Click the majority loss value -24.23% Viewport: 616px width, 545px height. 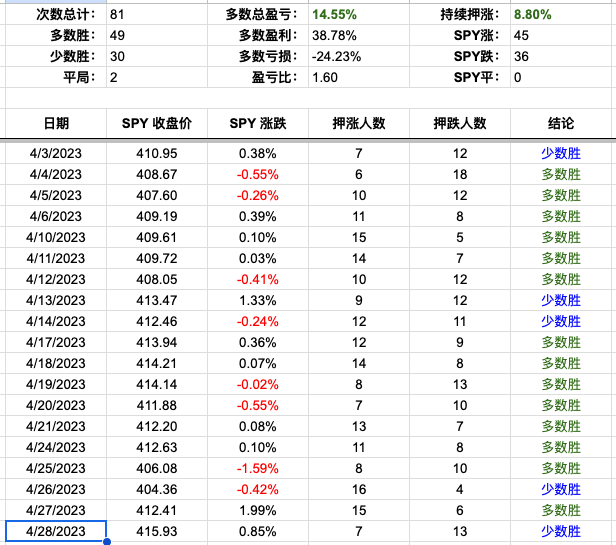pos(336,56)
